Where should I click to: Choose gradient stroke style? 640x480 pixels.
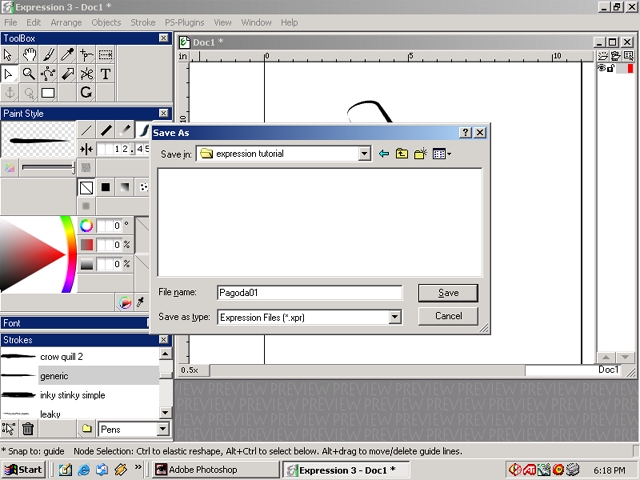click(x=125, y=130)
